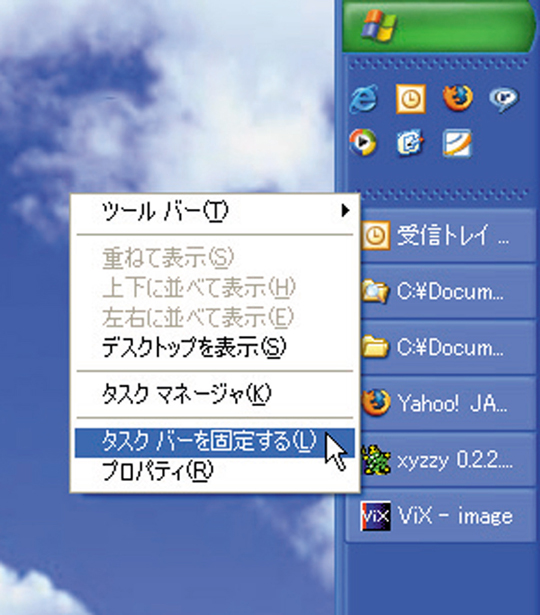Expand the ツール バー(T) submenu arrow
The width and height of the screenshot is (540, 615).
[345, 211]
